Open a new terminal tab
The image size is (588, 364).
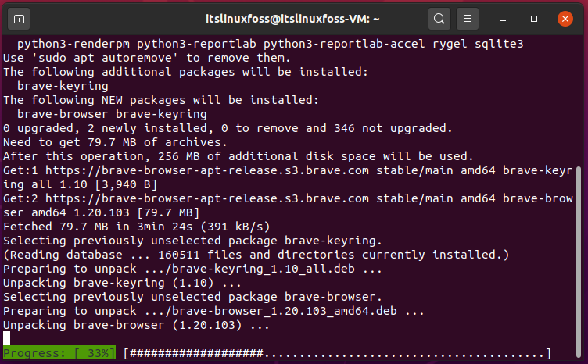tap(19, 19)
